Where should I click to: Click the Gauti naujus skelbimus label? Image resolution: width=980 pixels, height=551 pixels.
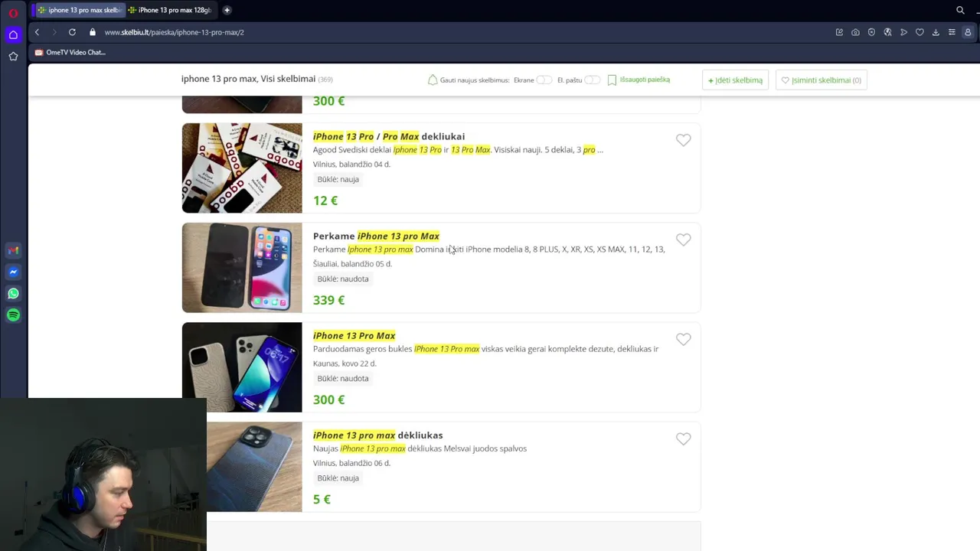[474, 80]
